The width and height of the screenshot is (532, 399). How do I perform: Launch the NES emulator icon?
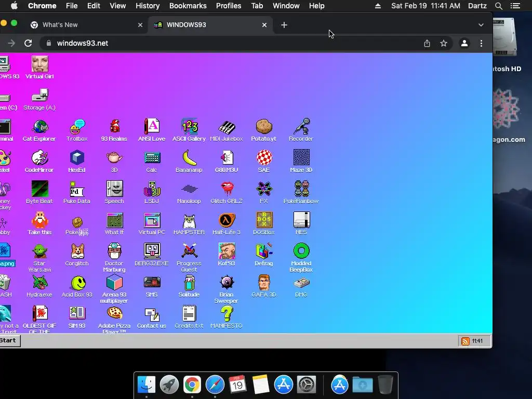point(301,224)
